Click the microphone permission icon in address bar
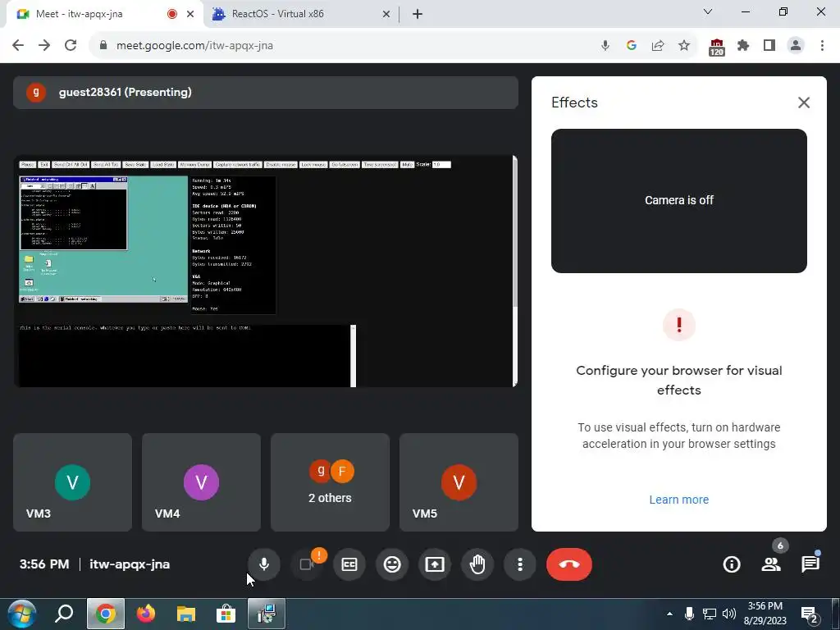 coord(605,46)
